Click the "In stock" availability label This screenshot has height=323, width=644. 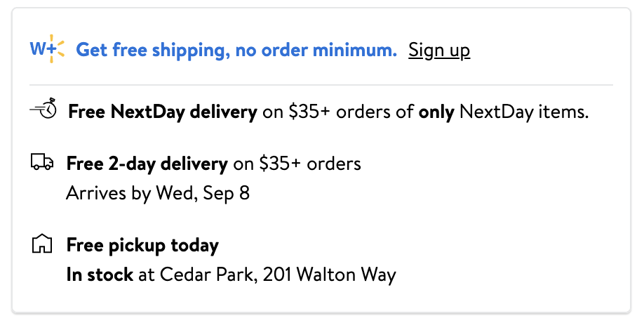pyautogui.click(x=100, y=275)
